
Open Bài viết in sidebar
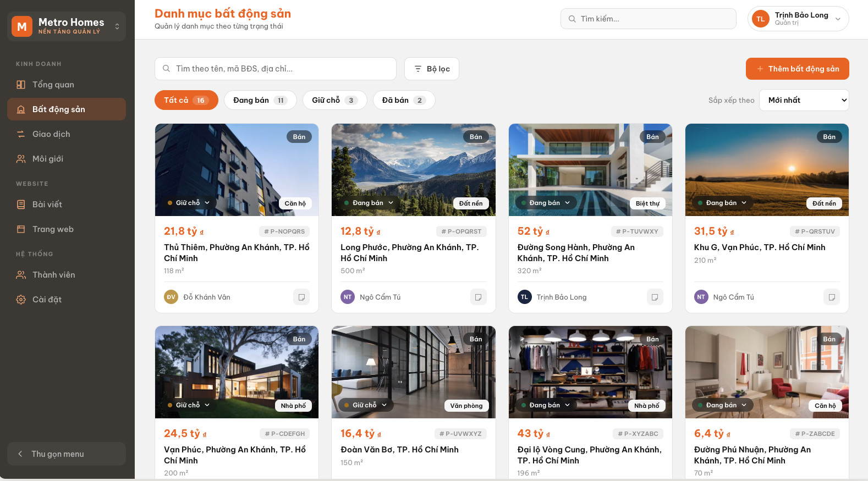click(x=67, y=204)
